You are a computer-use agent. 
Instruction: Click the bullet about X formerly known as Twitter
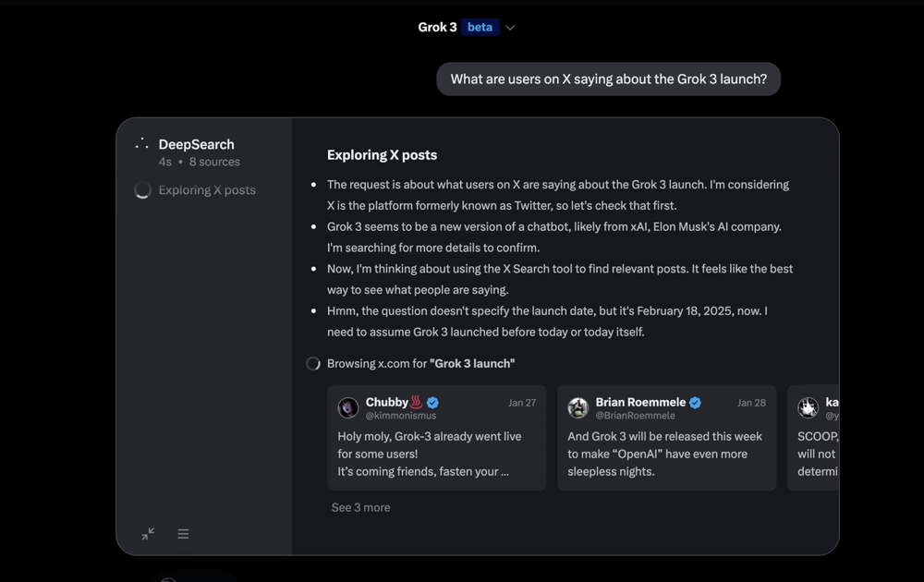pos(557,195)
